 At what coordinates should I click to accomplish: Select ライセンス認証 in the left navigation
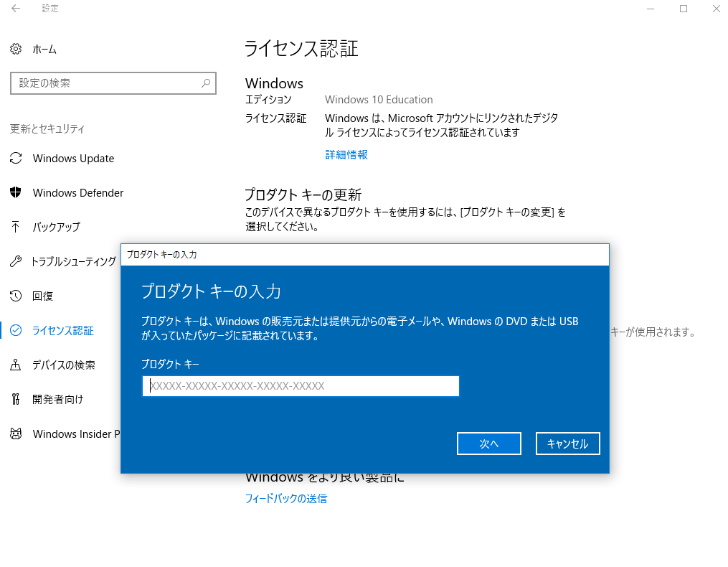click(x=68, y=330)
